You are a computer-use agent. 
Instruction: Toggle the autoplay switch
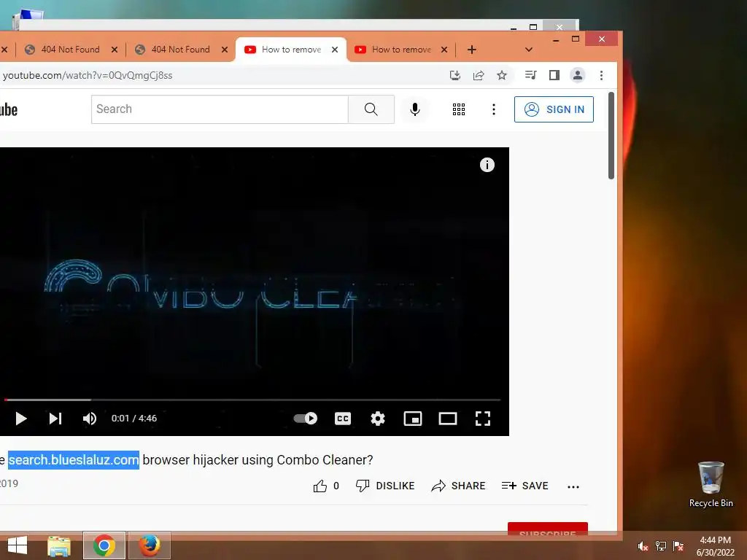(x=306, y=419)
